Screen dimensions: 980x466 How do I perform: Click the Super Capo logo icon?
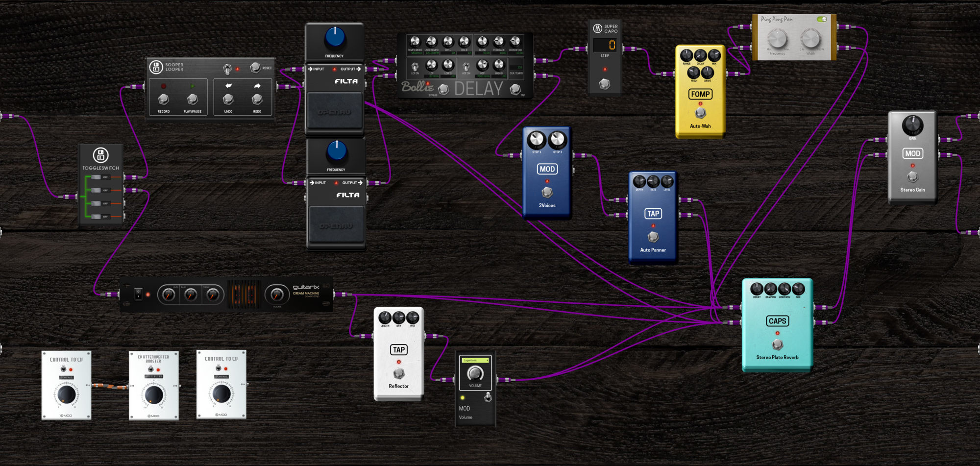[597, 28]
